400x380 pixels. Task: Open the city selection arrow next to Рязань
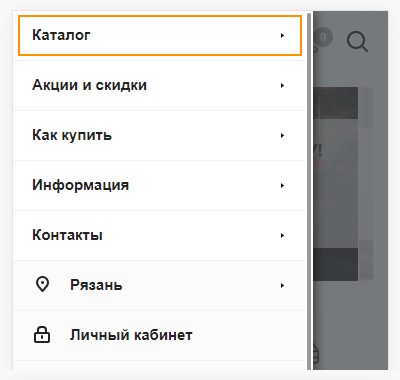[x=282, y=285]
